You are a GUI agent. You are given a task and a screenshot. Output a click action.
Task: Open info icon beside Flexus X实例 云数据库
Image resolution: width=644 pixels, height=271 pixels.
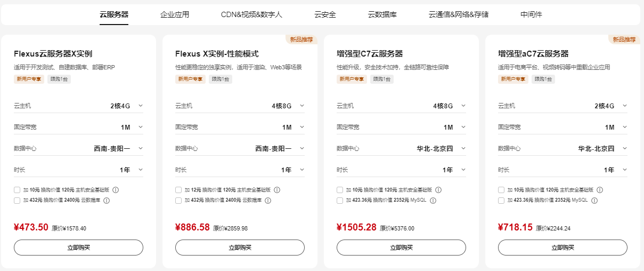click(x=106, y=201)
